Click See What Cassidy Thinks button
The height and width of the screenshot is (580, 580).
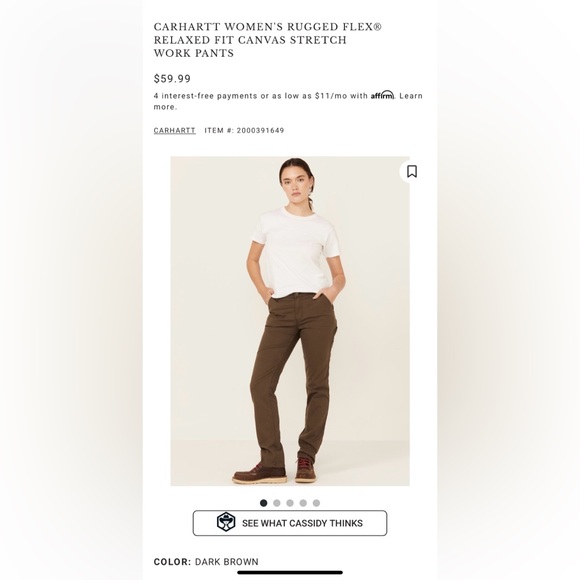[290, 523]
